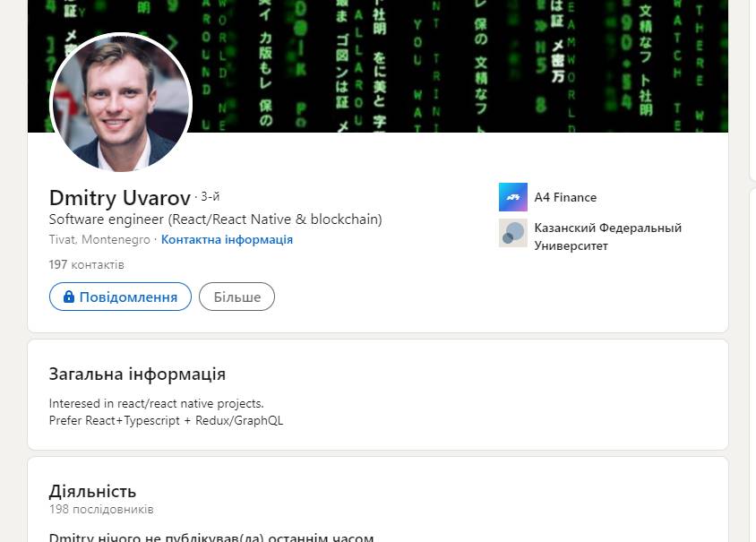
Task: Click the Software engineer headline text
Action: point(215,219)
